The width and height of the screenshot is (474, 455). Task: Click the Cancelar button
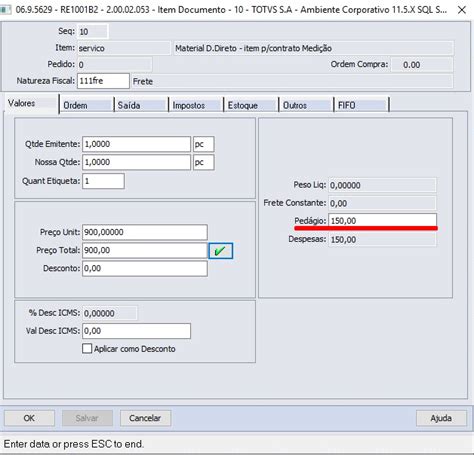(x=145, y=418)
